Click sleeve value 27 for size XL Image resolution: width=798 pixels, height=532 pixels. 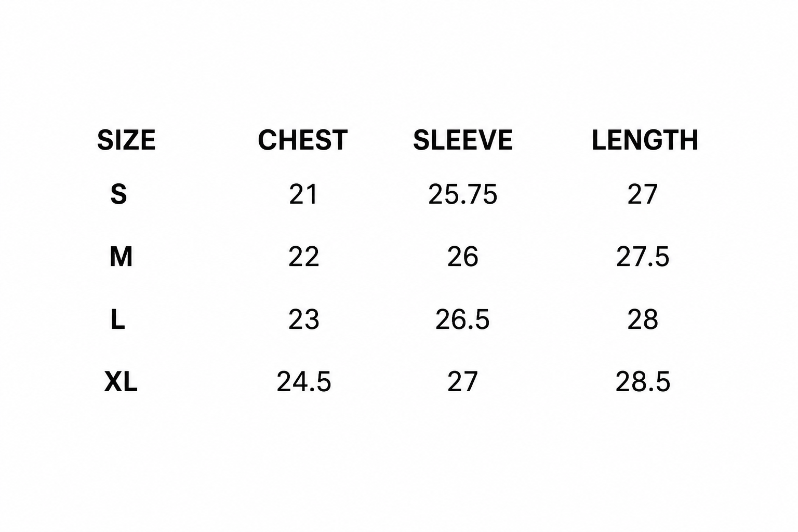pyautogui.click(x=462, y=382)
